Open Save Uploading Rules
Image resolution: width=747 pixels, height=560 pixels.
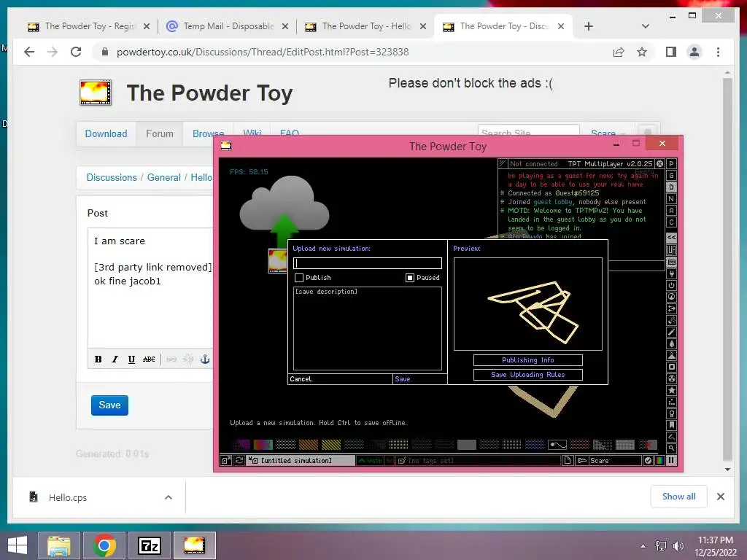[x=528, y=375]
